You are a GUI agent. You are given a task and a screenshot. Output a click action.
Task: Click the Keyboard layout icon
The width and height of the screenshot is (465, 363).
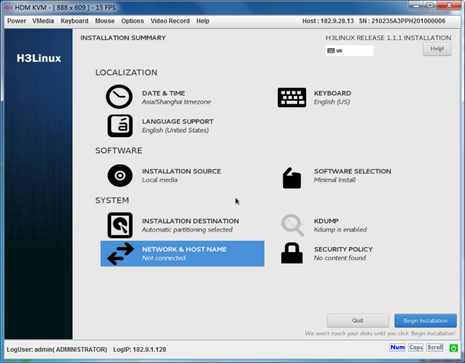pyautogui.click(x=292, y=97)
